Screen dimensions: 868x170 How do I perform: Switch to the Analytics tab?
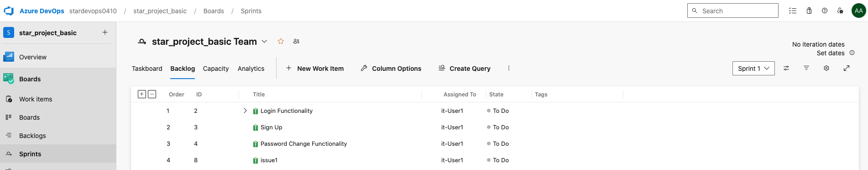tap(251, 69)
